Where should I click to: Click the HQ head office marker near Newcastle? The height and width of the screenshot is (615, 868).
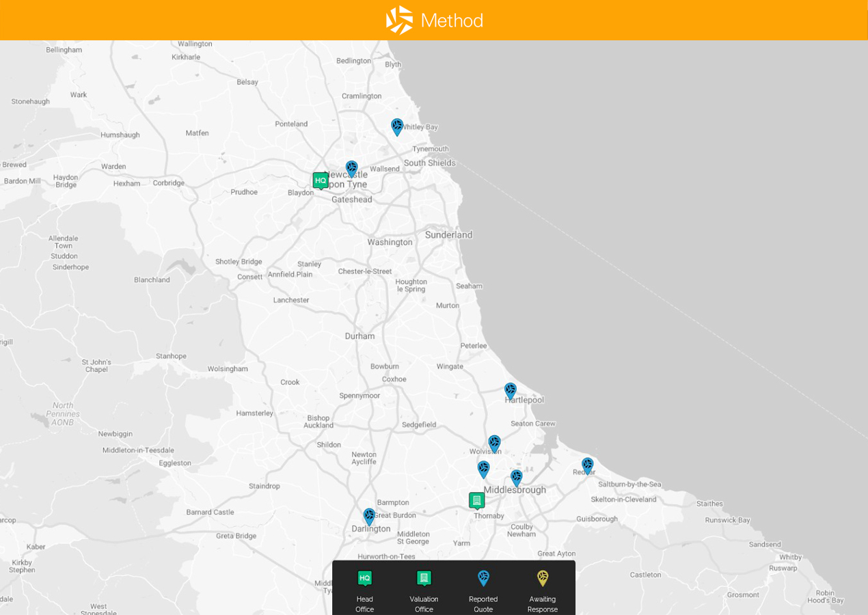321,180
